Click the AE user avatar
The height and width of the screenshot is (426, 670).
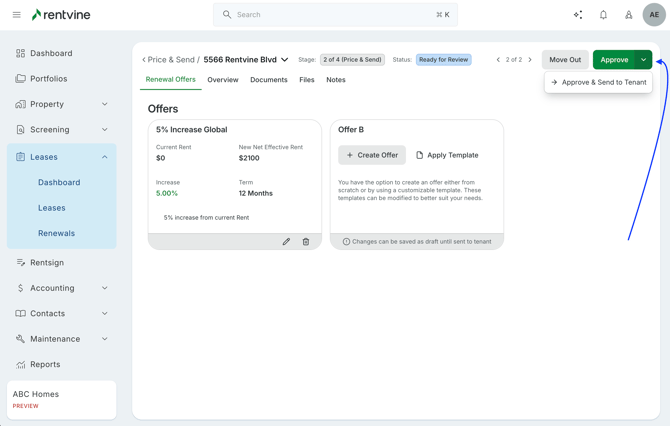654,15
